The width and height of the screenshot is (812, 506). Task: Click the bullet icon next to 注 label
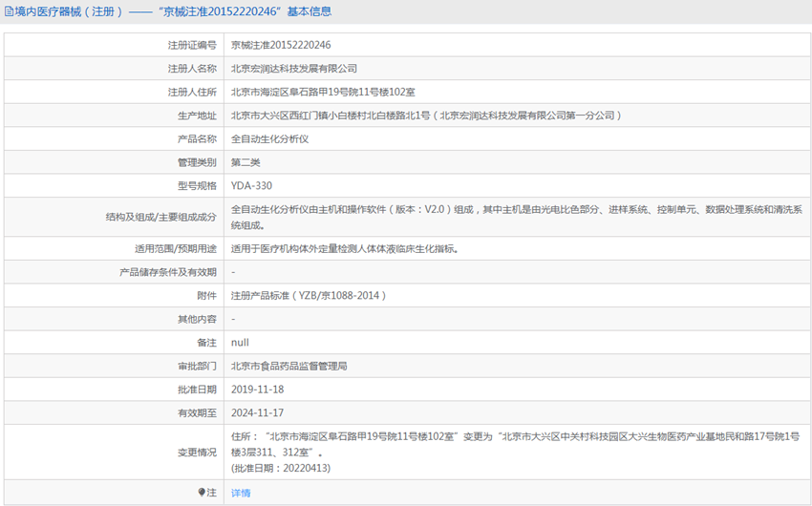202,493
